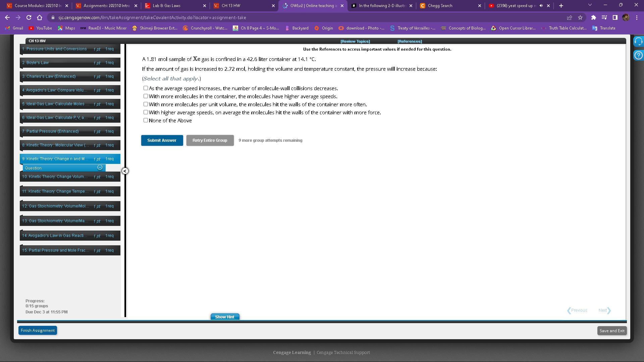Screen dimensions: 644x362
Task: Open the tab search dropdown chevron
Action: point(590,5)
